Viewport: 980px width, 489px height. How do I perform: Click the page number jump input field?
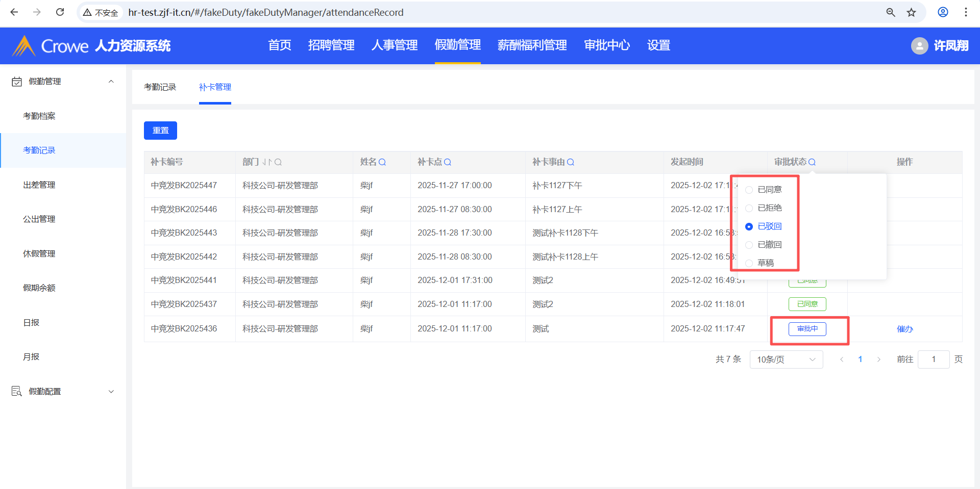pyautogui.click(x=933, y=359)
